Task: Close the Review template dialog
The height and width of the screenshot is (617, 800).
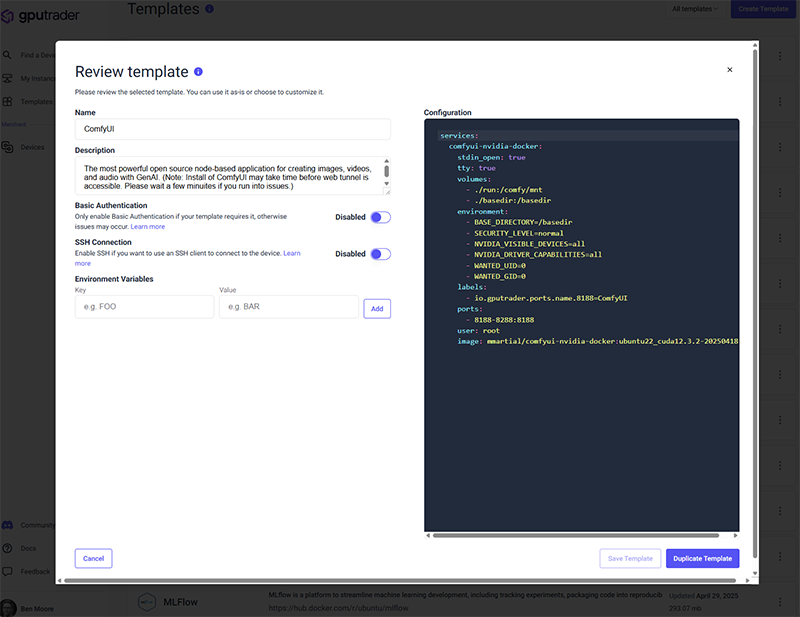Action: coord(730,70)
